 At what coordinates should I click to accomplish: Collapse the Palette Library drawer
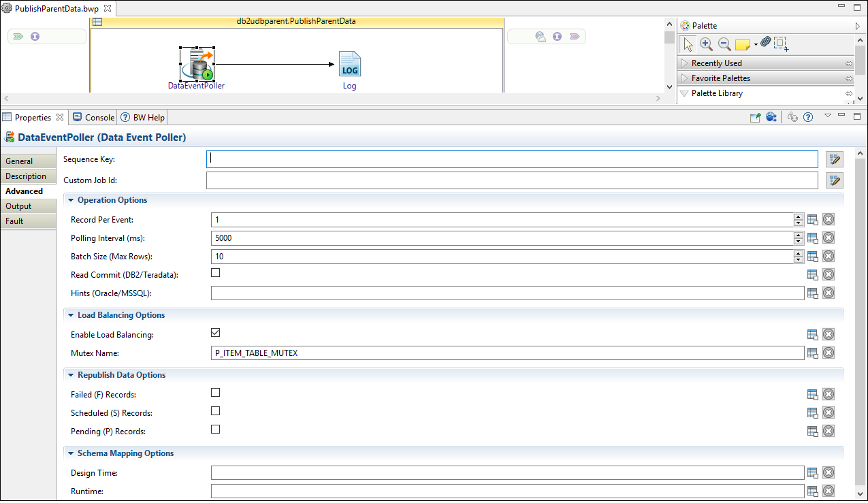tap(685, 93)
